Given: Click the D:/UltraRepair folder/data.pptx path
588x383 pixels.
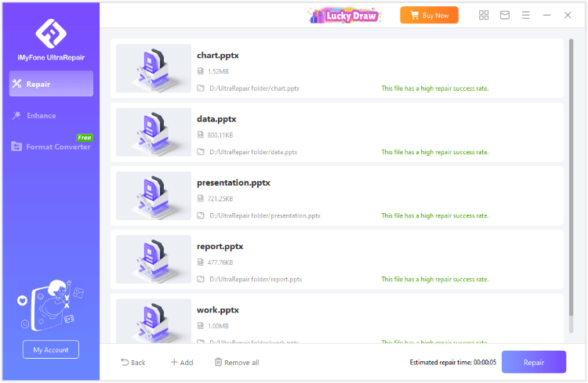Looking at the screenshot, I should click(253, 152).
